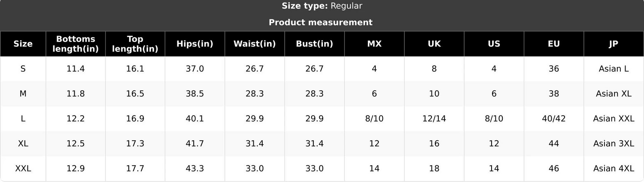Click the Product measurement title
Viewport: 644px width, 182px height.
click(x=321, y=22)
